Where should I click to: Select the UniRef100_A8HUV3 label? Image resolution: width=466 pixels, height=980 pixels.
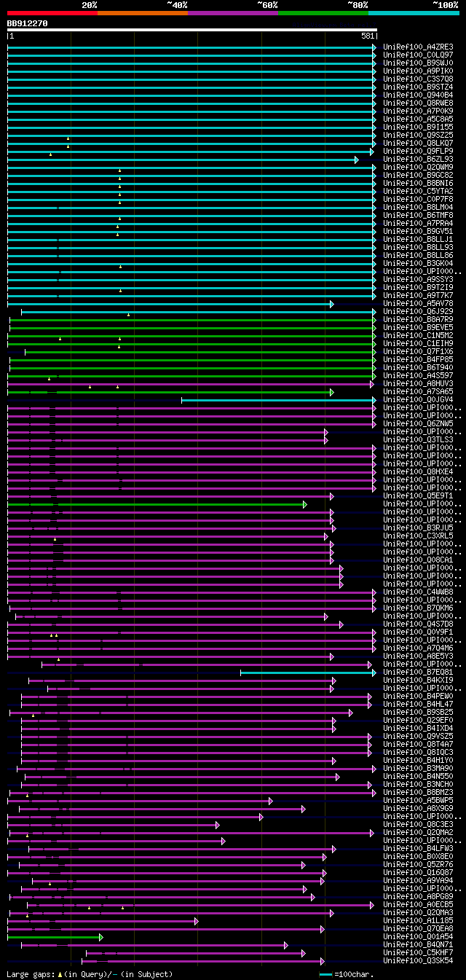click(x=418, y=383)
